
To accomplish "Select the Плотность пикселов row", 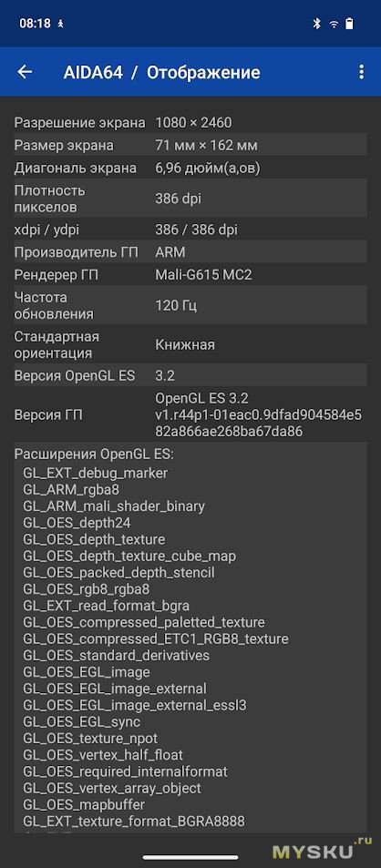I will [190, 199].
